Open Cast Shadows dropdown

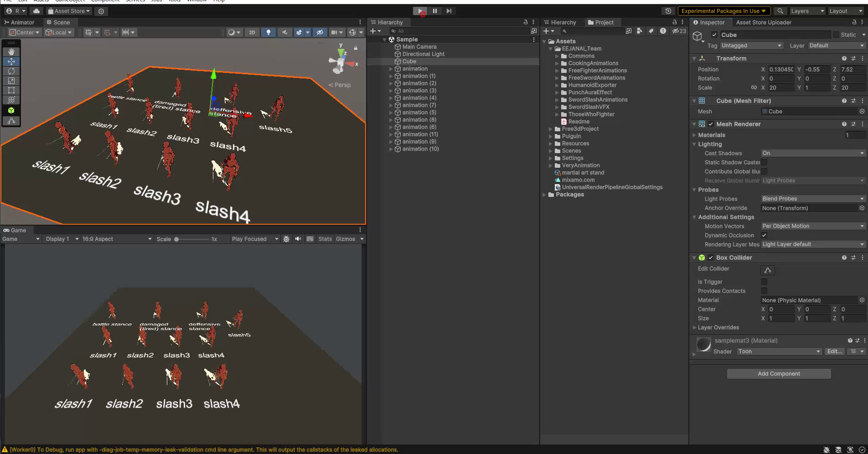(813, 153)
